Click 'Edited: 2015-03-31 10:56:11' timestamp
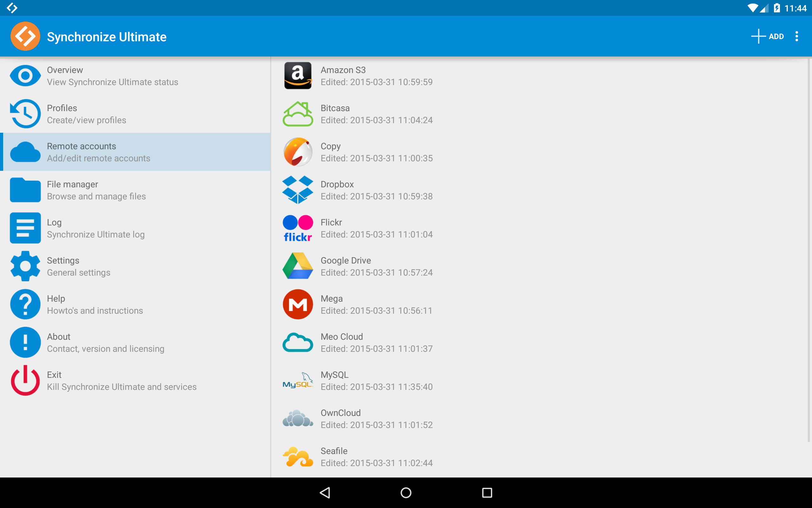812x508 pixels. 377,311
